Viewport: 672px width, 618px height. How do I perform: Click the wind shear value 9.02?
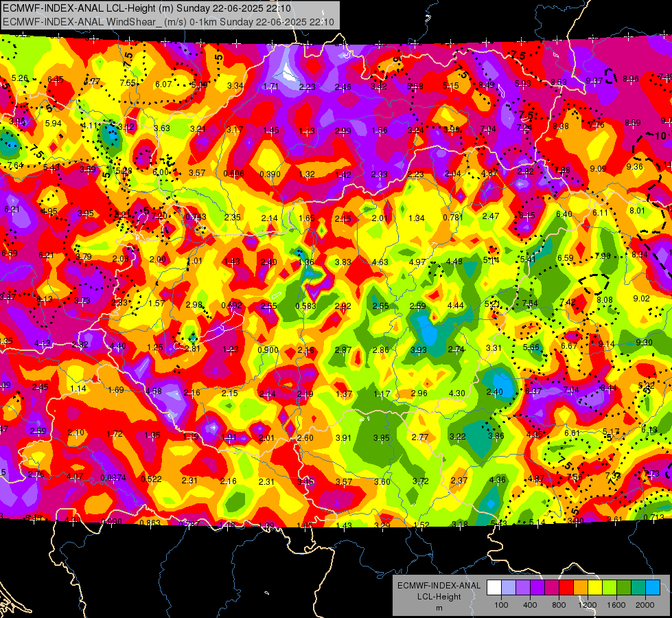(x=641, y=299)
